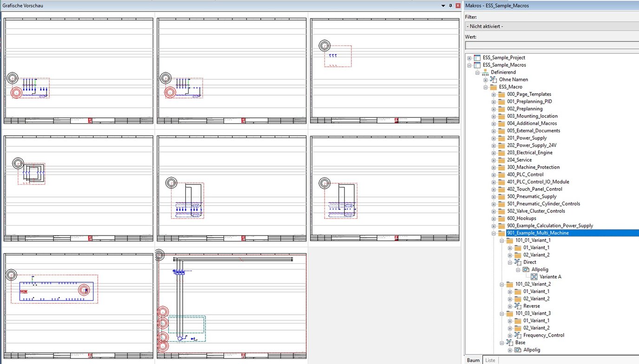Select the Ohne Namen macro icon

click(x=493, y=79)
